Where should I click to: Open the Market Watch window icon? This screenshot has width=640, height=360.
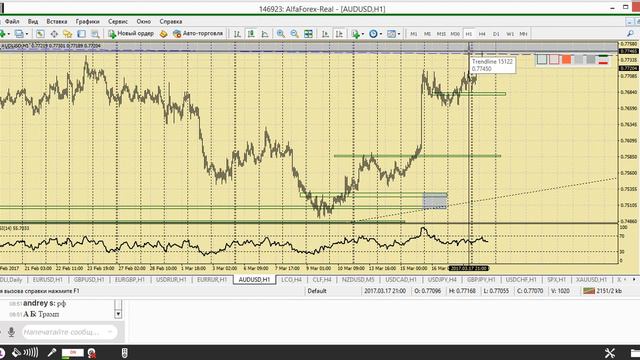pos(40,34)
